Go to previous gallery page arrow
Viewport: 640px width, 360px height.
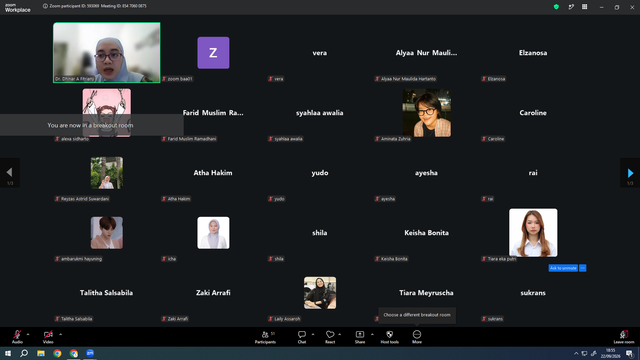coord(9,173)
